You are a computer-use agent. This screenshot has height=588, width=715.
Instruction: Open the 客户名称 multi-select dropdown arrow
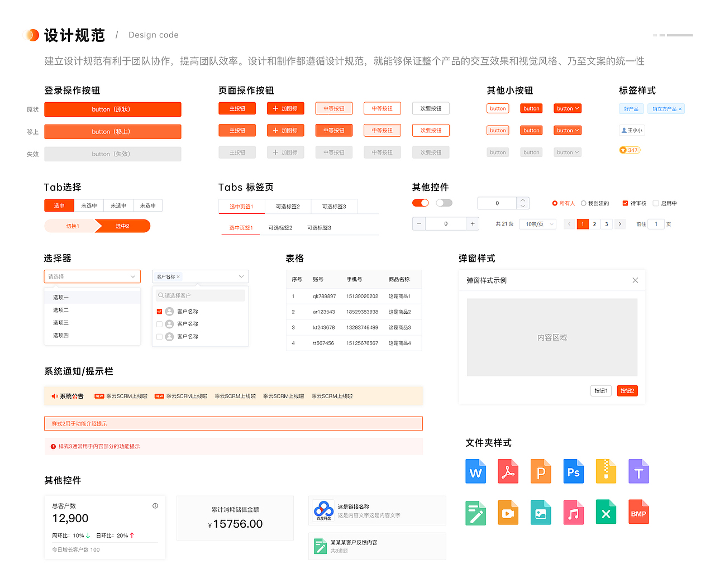(x=241, y=276)
